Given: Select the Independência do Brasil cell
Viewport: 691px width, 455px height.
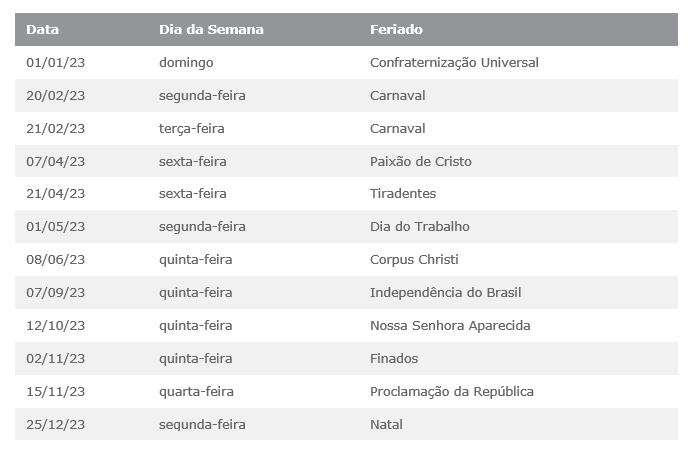Looking at the screenshot, I should 446,293.
